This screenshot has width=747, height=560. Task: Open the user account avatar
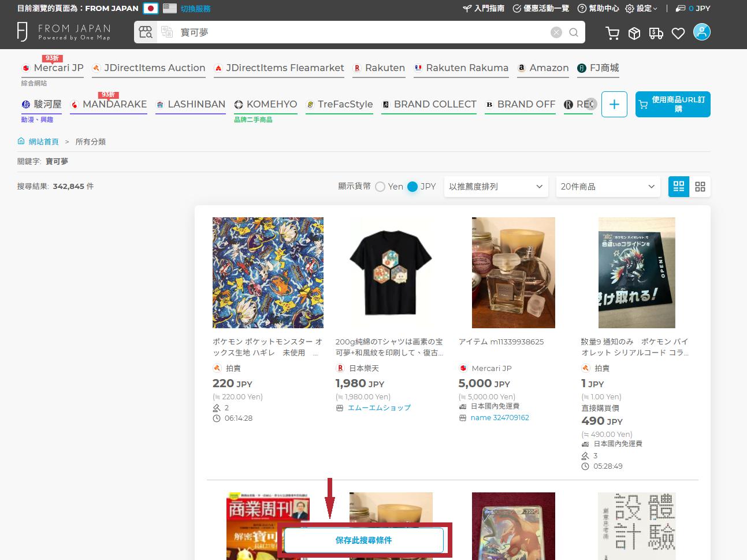tap(701, 32)
